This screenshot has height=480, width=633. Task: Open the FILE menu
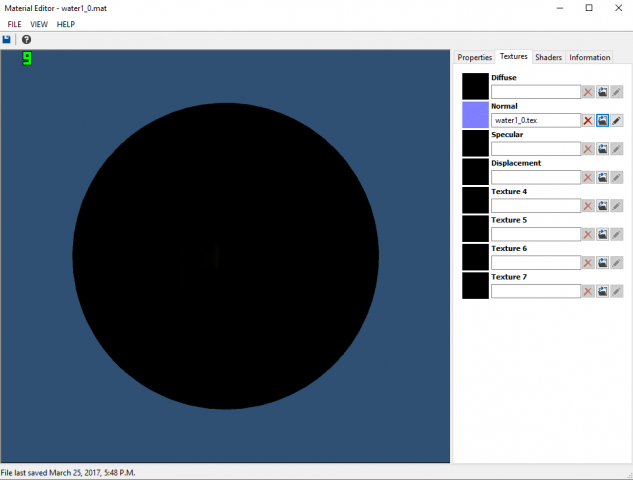pyautogui.click(x=15, y=24)
